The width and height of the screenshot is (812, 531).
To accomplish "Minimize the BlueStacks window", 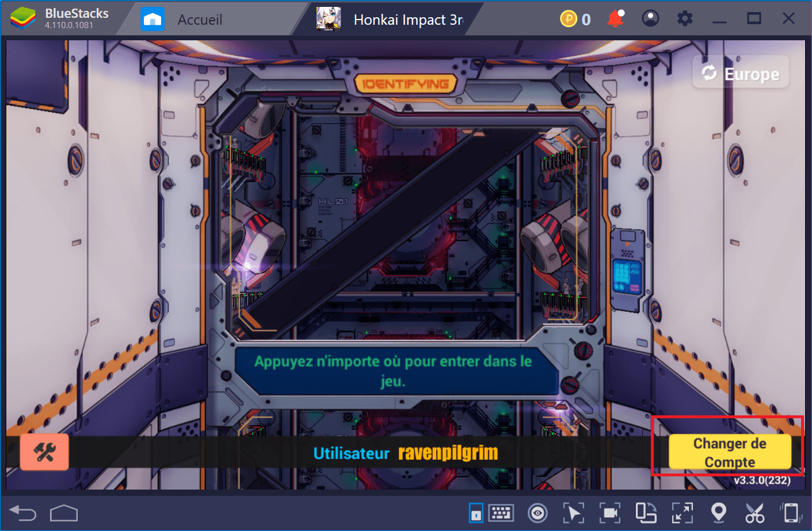I will (719, 21).
